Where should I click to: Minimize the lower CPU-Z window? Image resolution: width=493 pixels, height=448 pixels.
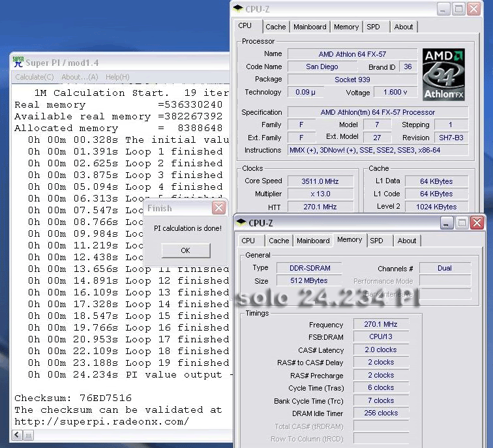447,223
